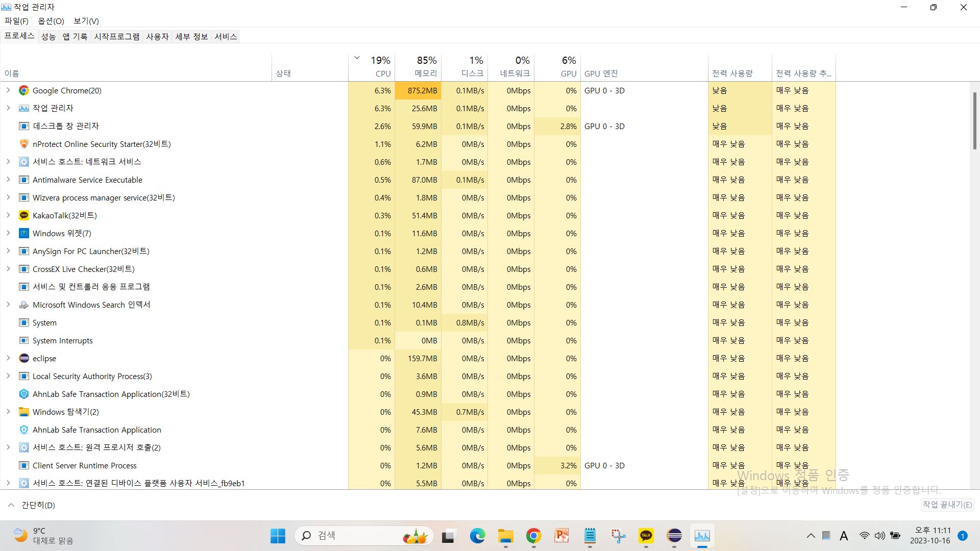
Task: Collapse to simple view with 간단히(D)
Action: 32,505
